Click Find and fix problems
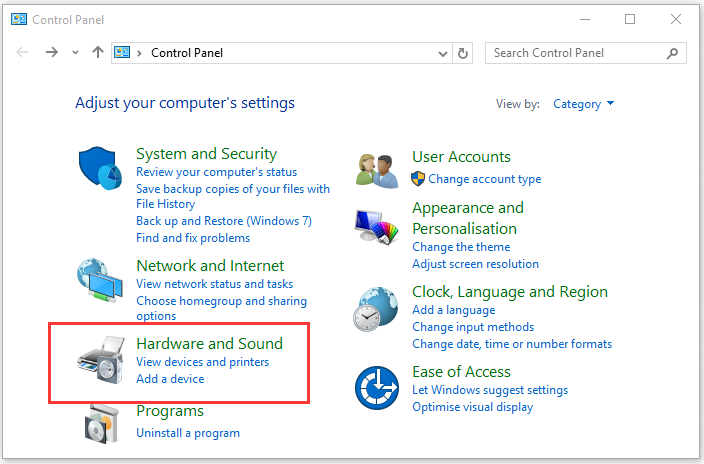Image resolution: width=704 pixels, height=464 pixels. (x=193, y=238)
